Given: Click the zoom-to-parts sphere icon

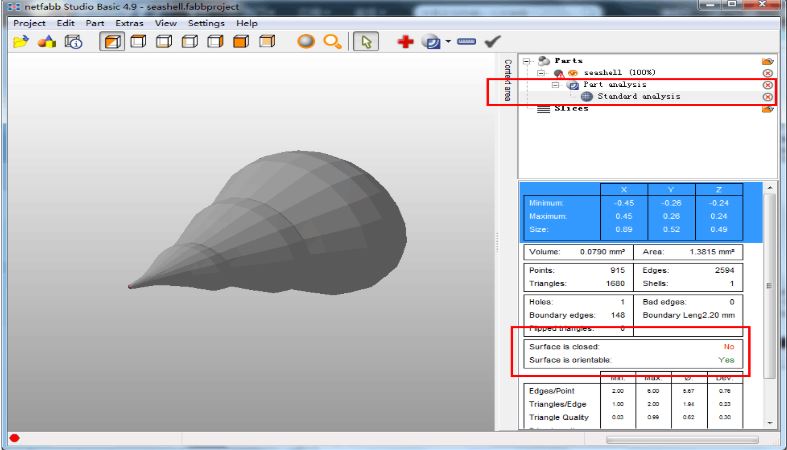Looking at the screenshot, I should pyautogui.click(x=306, y=42).
